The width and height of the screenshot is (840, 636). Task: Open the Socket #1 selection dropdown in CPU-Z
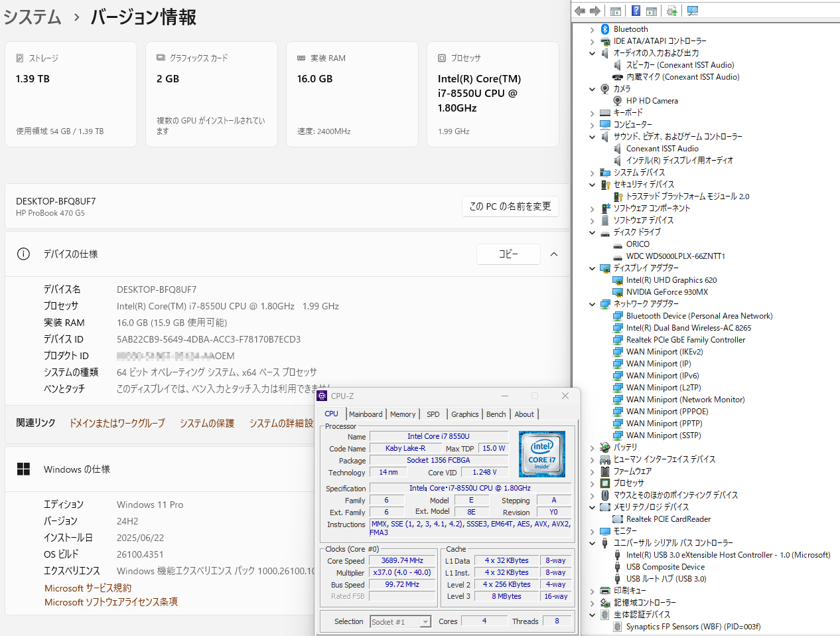[x=425, y=622]
